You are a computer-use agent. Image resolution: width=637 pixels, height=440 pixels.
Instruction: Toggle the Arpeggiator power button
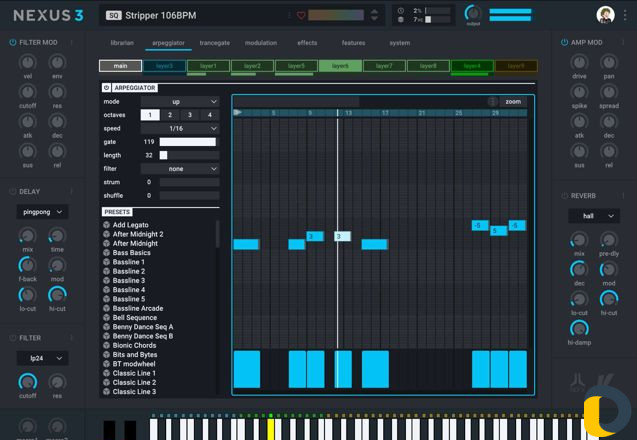pos(106,87)
